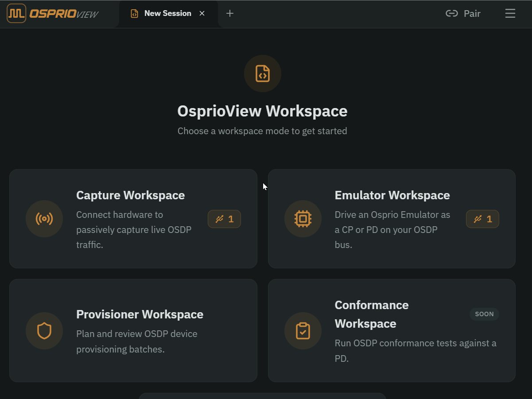Click 'Choose a workspace mode to get started'
The width and height of the screenshot is (532, 399).
(262, 131)
